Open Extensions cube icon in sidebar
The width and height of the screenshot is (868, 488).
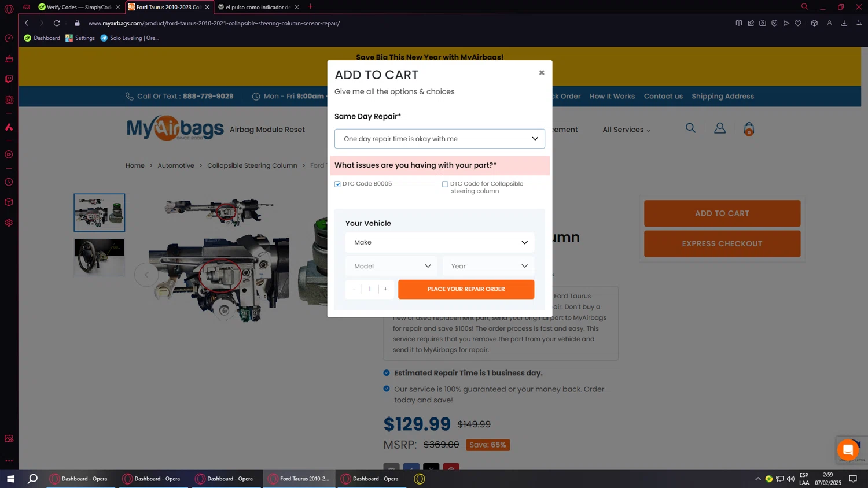pos(9,202)
